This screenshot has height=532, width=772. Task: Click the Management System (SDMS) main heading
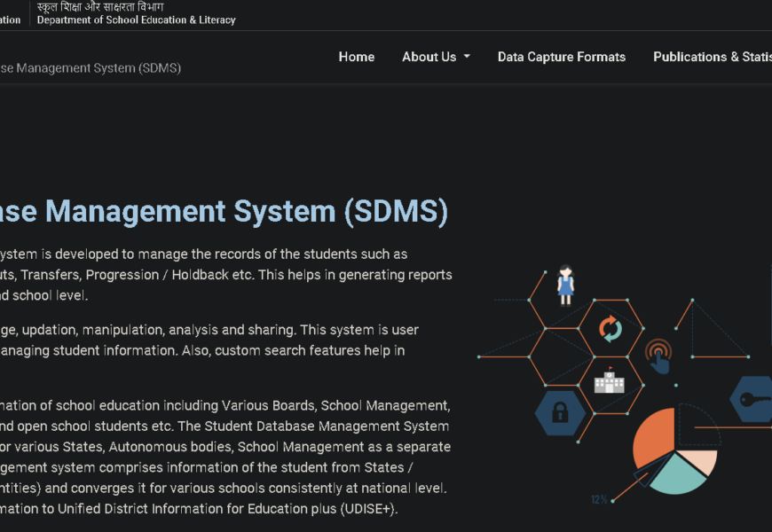[x=224, y=211]
